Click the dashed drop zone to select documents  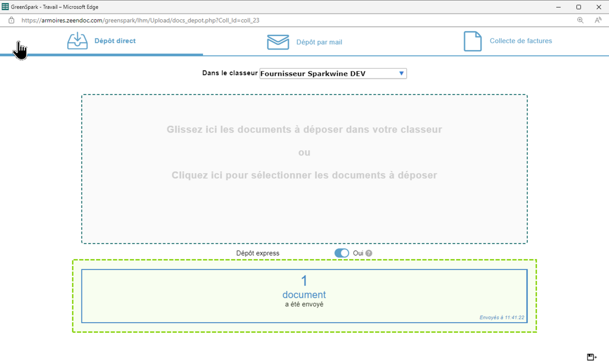click(x=304, y=208)
